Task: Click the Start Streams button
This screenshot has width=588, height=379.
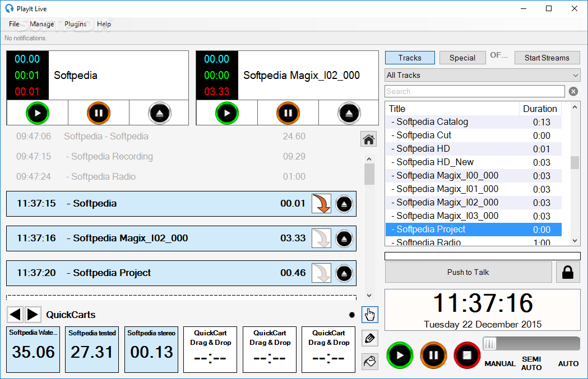Action: click(x=547, y=58)
